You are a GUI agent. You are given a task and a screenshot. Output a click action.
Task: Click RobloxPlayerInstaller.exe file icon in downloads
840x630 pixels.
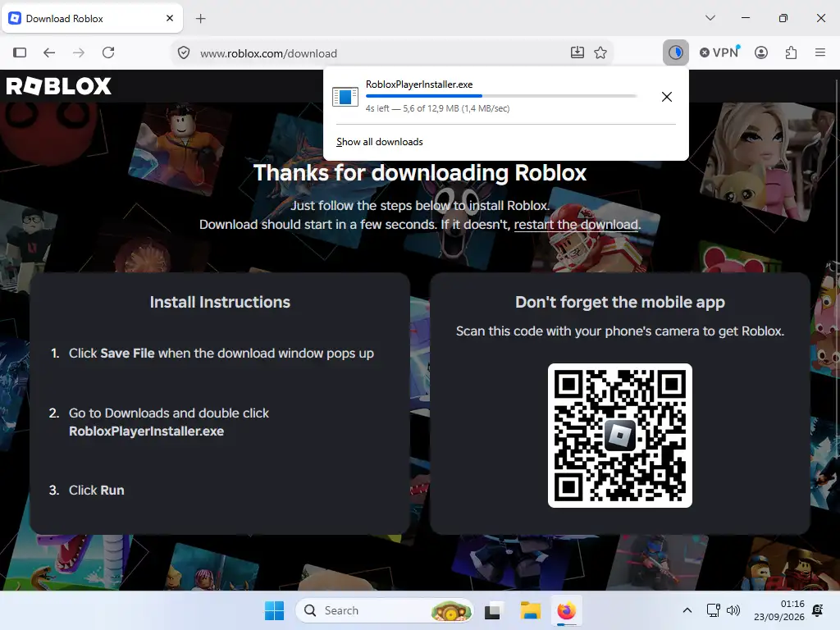(x=345, y=97)
